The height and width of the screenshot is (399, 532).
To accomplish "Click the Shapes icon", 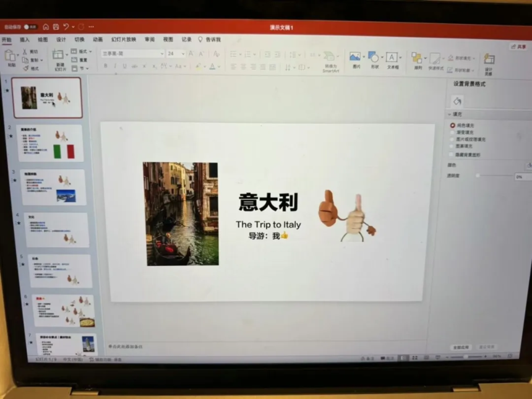I will [x=374, y=57].
